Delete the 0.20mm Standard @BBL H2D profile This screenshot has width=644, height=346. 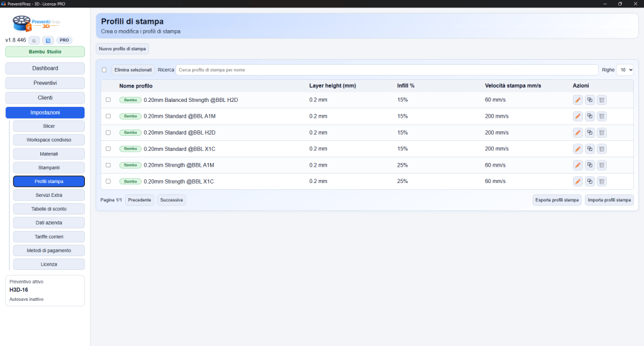[601, 133]
